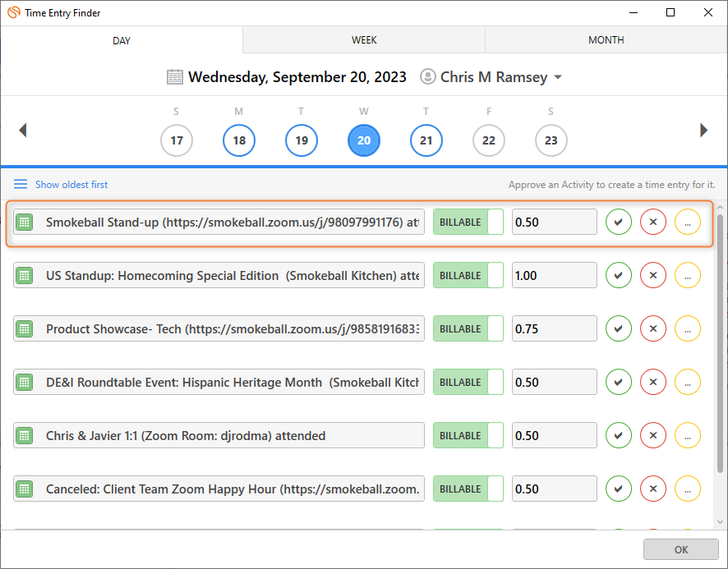Select Monday the 18th
The image size is (728, 569).
click(x=238, y=140)
